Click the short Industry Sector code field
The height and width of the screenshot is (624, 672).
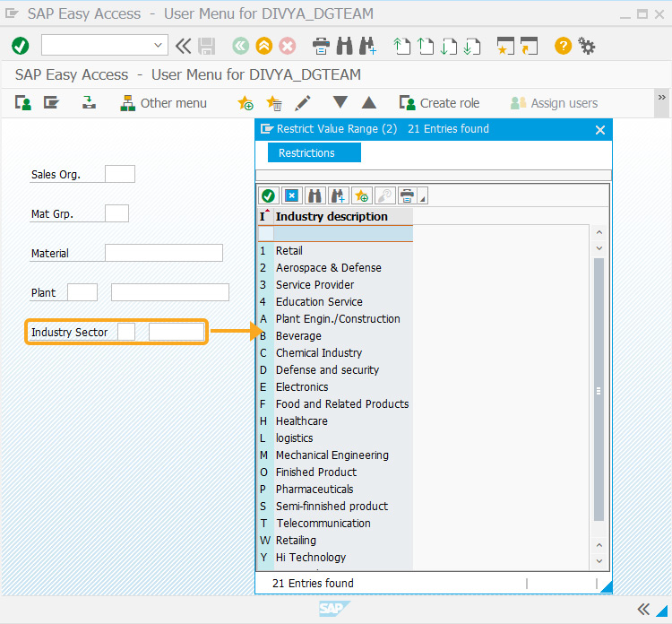[x=126, y=332]
